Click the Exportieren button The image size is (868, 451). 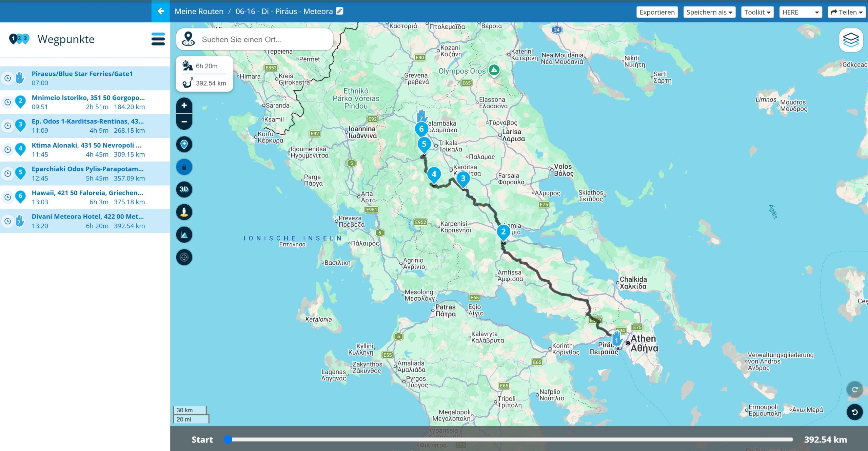coord(657,12)
